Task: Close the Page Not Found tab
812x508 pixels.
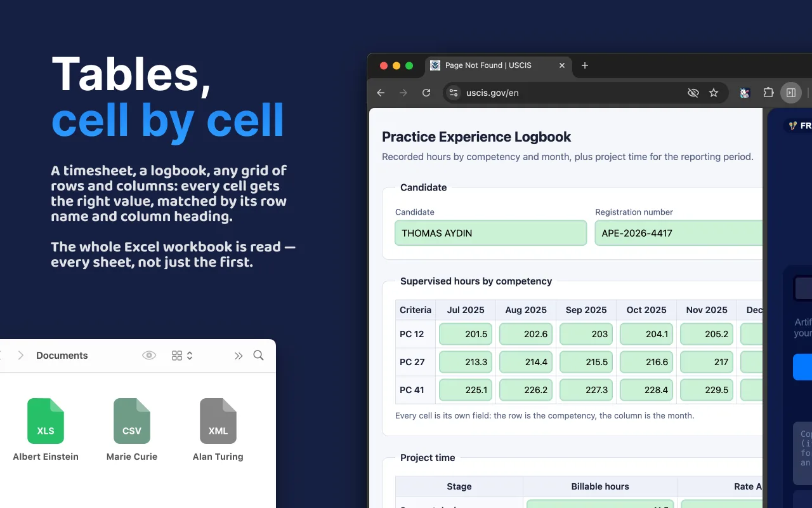Action: tap(562, 65)
